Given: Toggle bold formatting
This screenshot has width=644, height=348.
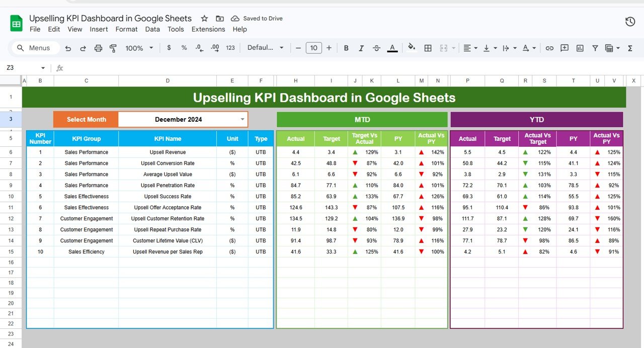Looking at the screenshot, I should [346, 48].
